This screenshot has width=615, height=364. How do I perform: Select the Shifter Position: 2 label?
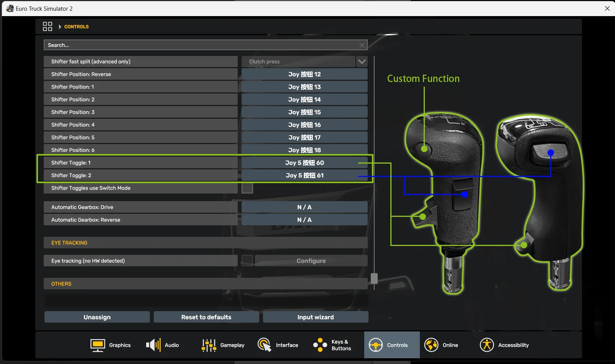click(141, 100)
